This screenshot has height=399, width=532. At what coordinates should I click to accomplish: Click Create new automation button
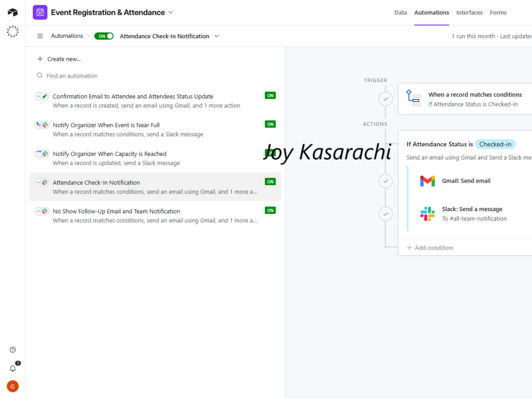pos(59,59)
